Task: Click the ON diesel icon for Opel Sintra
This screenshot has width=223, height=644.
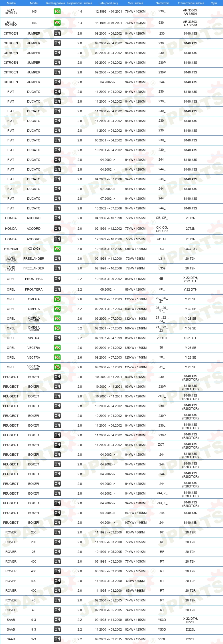Action: click(x=57, y=338)
